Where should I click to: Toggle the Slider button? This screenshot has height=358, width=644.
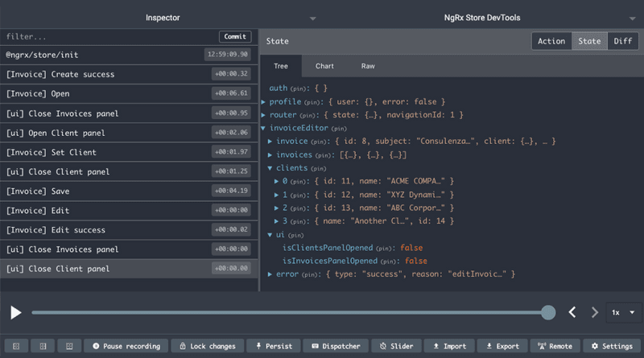(396, 346)
